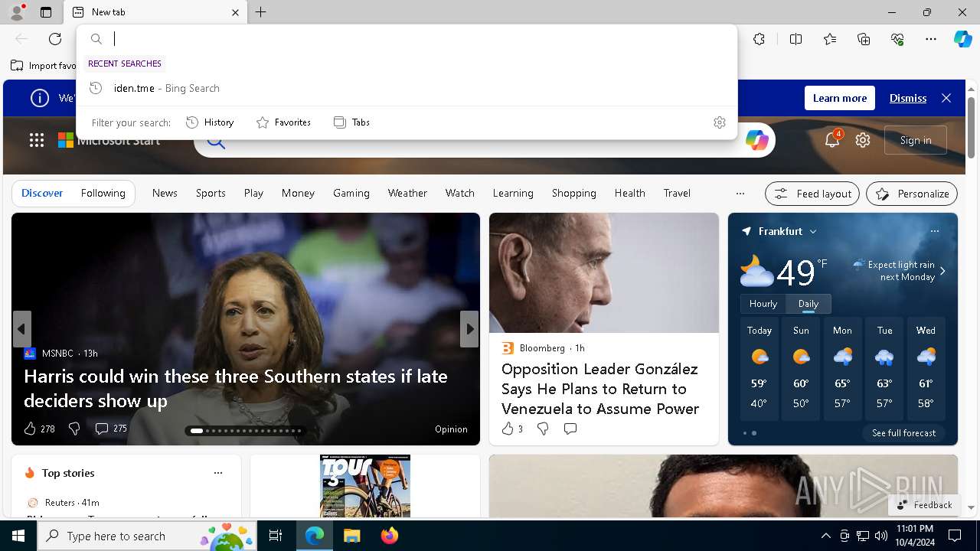
Task: Open comments on González story
Action: tap(570, 429)
